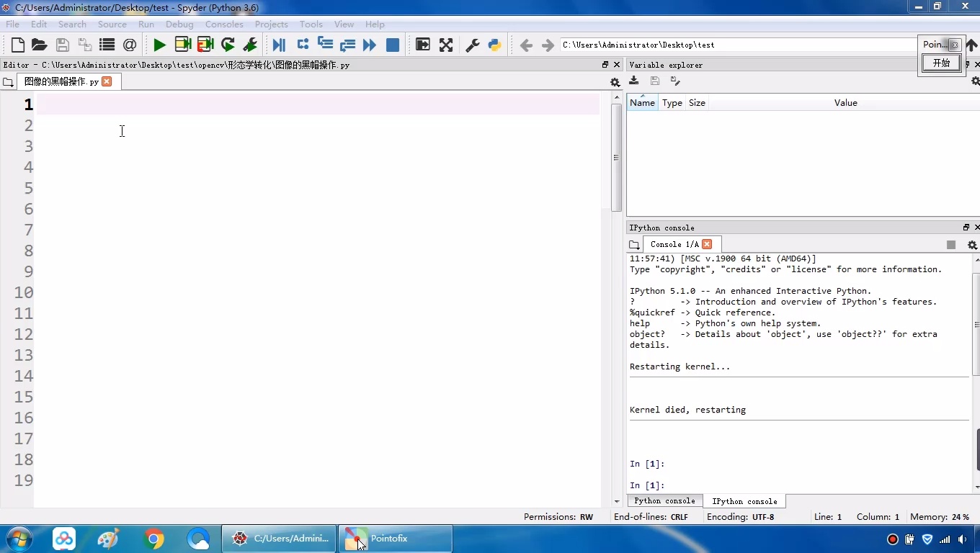The image size is (980, 553).
Task: Click the 开始 button in Pointofix
Action: pos(941,63)
